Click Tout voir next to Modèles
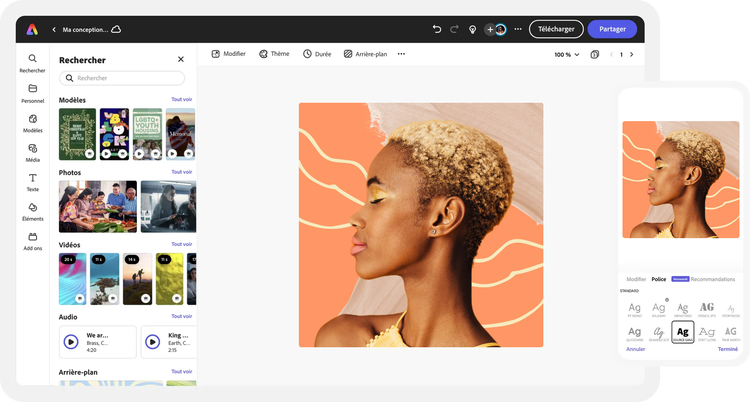750x402 pixels. point(182,100)
